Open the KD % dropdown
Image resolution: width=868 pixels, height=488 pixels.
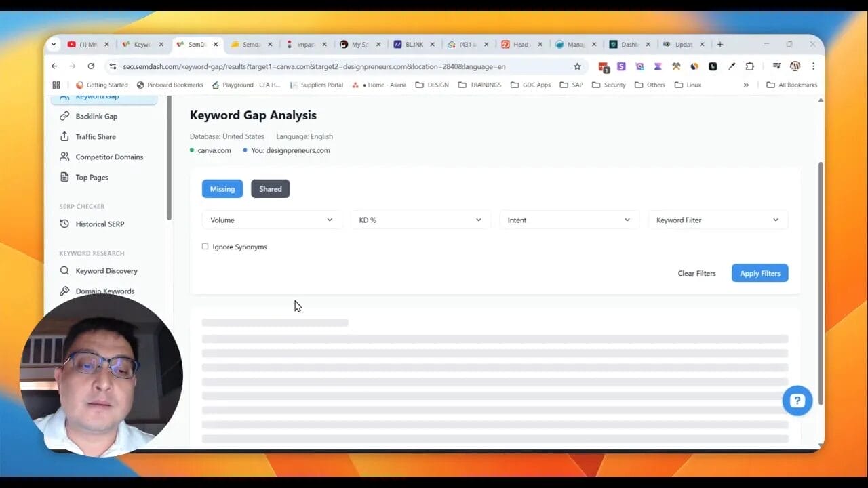point(420,220)
